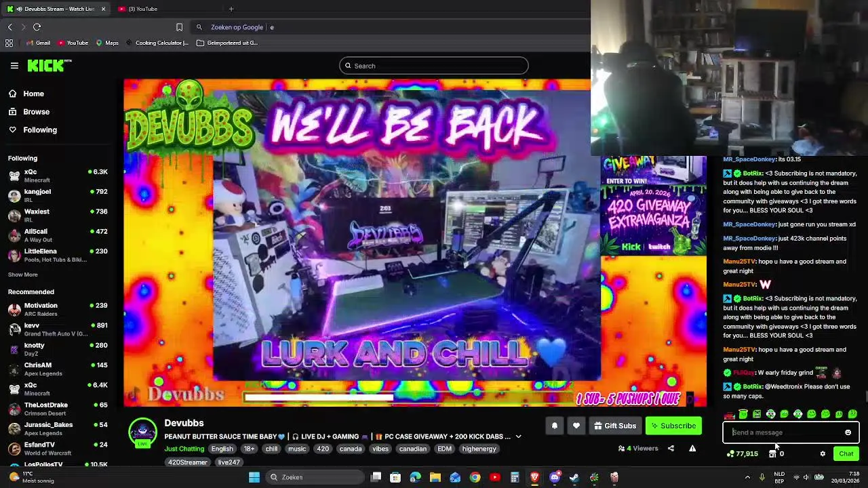Select the English tag
Image resolution: width=868 pixels, height=488 pixels.
[x=222, y=449]
